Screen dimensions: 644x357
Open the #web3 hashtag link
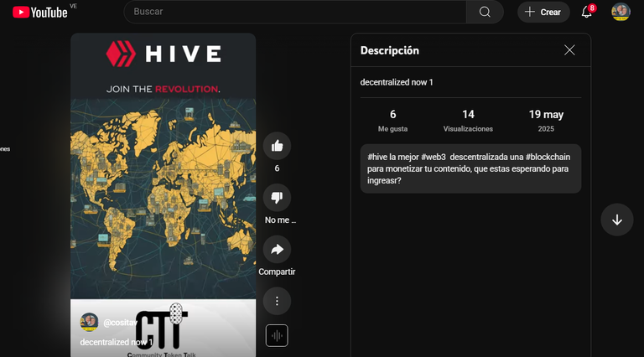(434, 157)
